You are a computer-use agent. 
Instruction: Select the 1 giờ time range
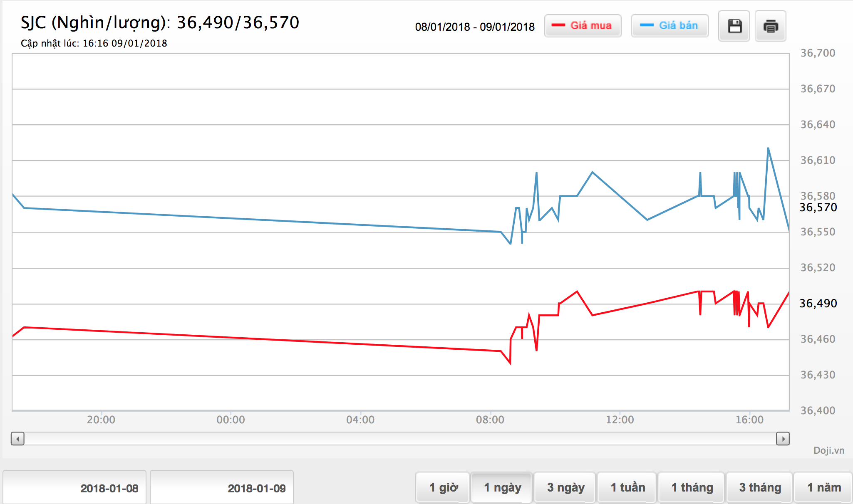pyautogui.click(x=443, y=487)
